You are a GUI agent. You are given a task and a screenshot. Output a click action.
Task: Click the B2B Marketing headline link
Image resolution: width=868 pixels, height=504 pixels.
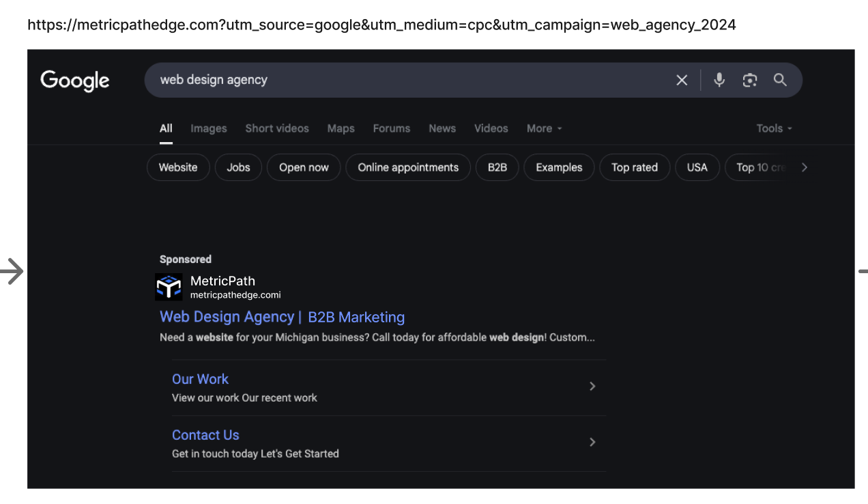[x=356, y=318]
